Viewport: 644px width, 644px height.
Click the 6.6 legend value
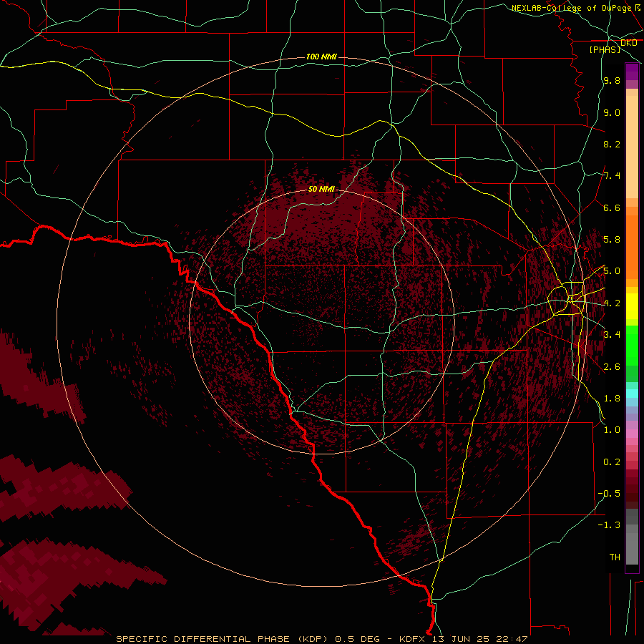coord(612,208)
